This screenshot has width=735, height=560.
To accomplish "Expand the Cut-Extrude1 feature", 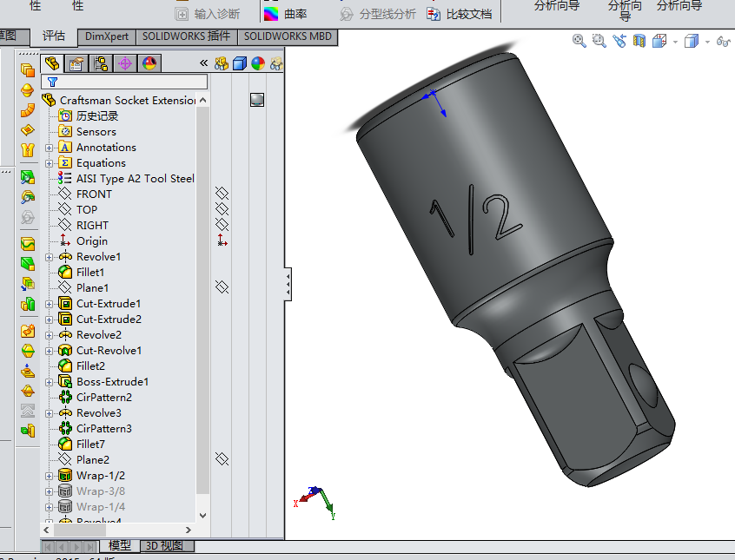I will point(49,304).
